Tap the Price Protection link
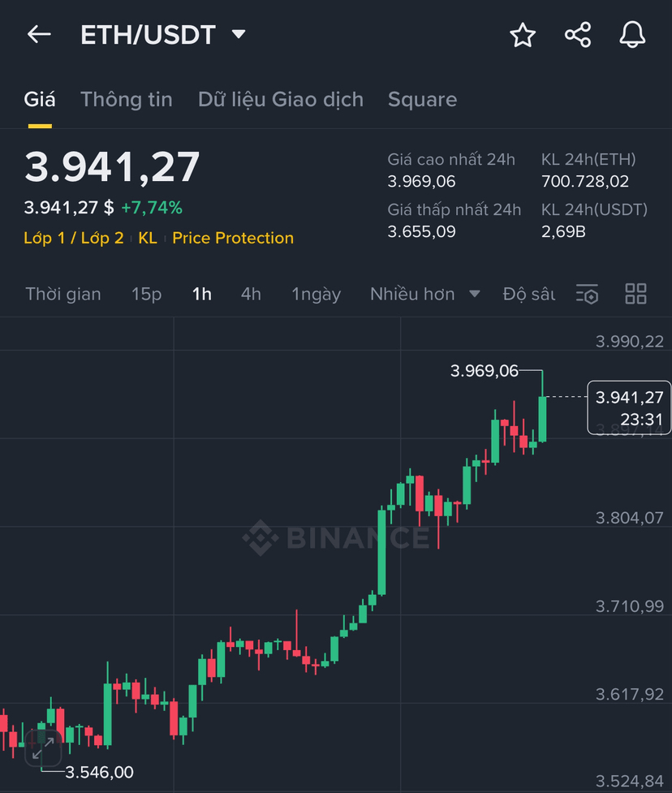 [x=233, y=238]
